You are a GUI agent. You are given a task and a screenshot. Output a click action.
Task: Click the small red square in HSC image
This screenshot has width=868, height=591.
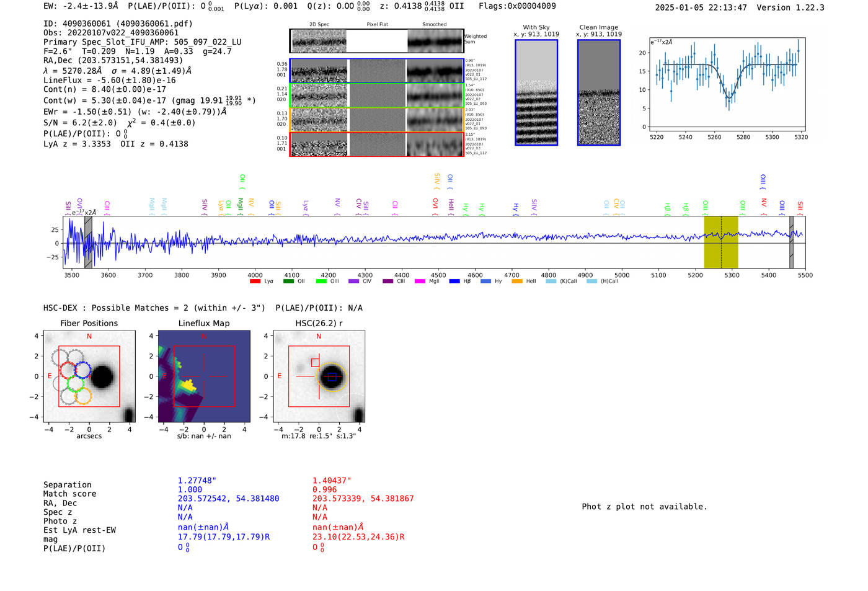(x=315, y=362)
